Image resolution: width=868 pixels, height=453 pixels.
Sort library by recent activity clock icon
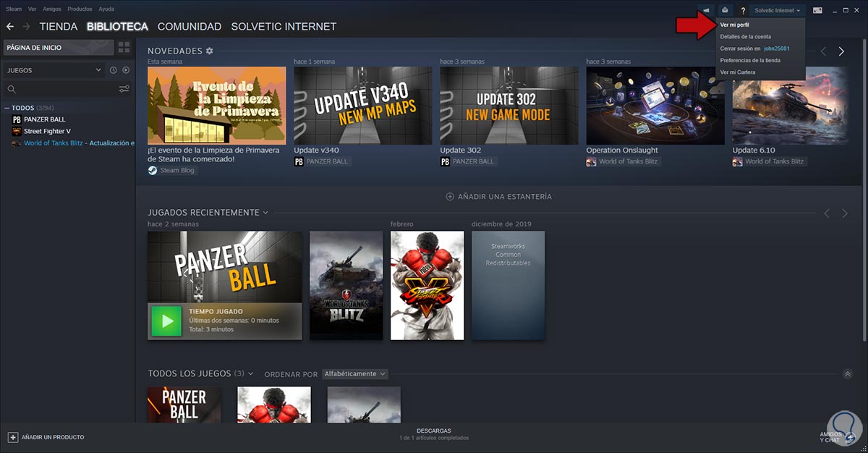coord(114,70)
